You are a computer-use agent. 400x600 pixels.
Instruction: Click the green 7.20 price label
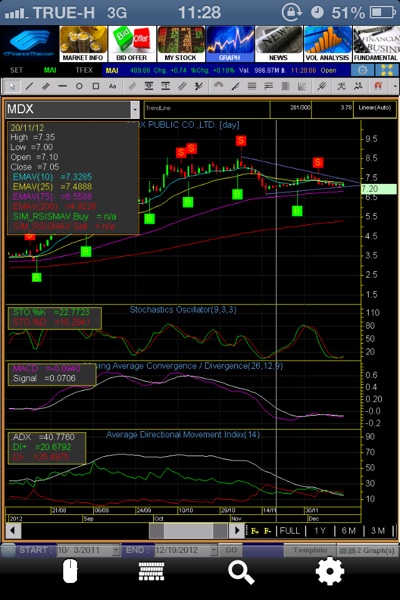(379, 189)
